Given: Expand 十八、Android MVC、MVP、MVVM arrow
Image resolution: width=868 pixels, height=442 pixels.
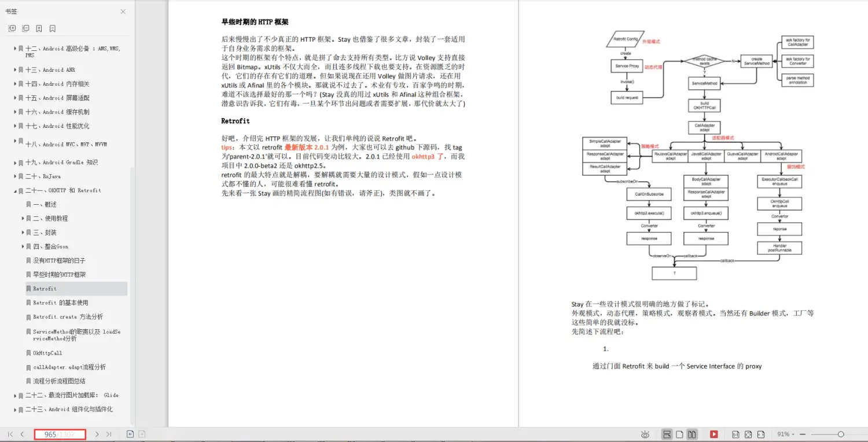Looking at the screenshot, I should click(15, 142).
